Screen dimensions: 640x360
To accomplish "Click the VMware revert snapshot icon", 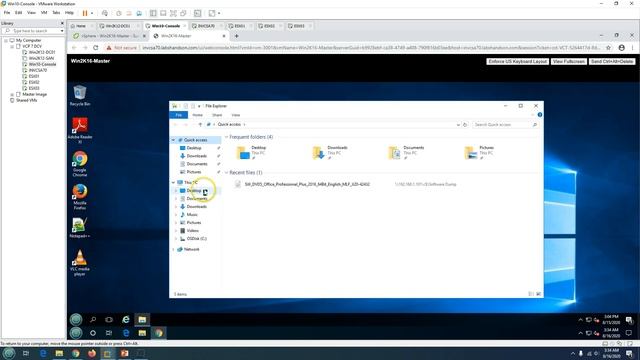I will [129, 13].
